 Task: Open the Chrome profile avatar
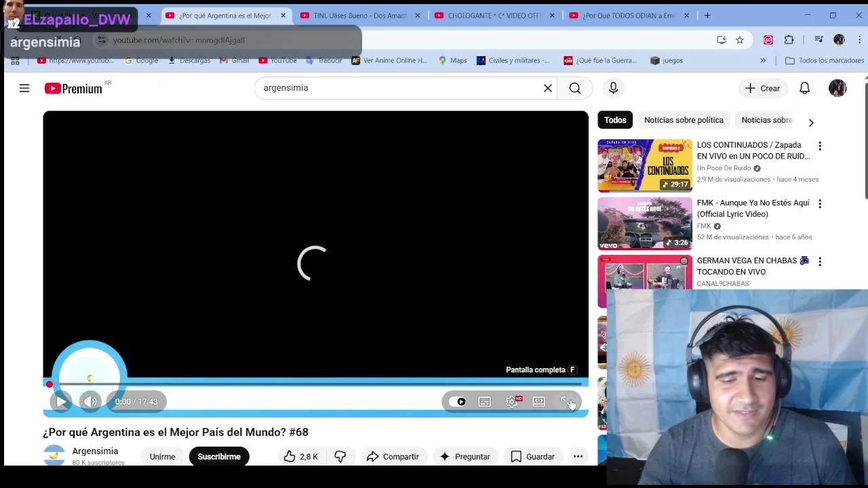(839, 40)
